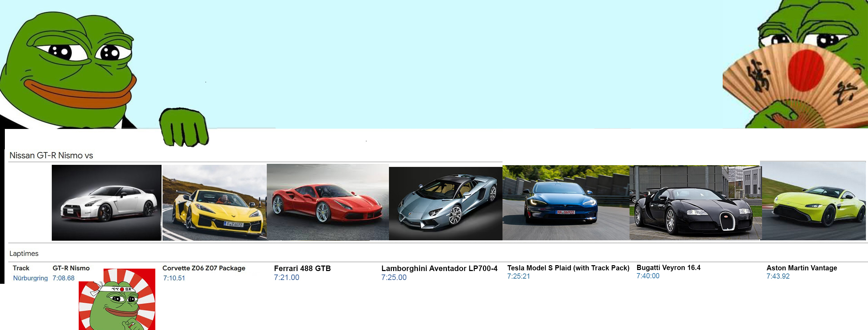Click the 'Bugatti Veyron 16.4' label
This screenshot has width=868, height=330.
tap(669, 268)
